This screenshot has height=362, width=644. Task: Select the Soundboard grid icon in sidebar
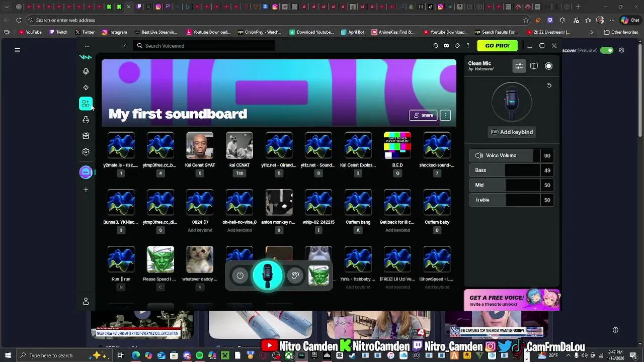tap(86, 104)
